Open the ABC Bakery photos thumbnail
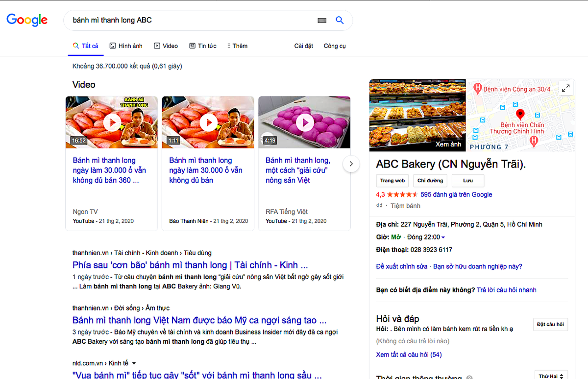The image size is (588, 379). pyautogui.click(x=417, y=115)
